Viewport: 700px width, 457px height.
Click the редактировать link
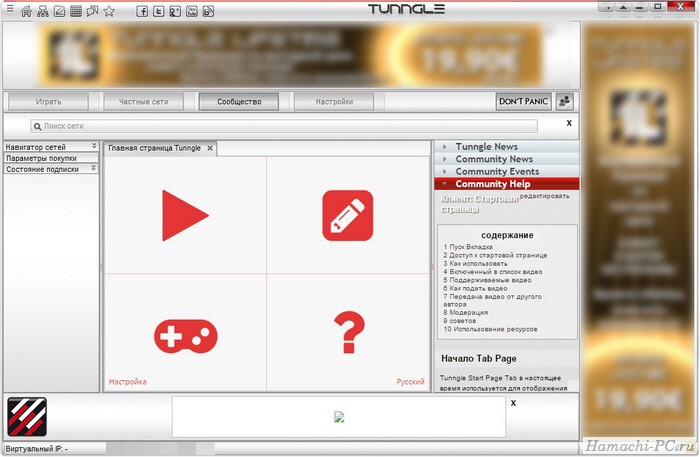click(x=545, y=196)
